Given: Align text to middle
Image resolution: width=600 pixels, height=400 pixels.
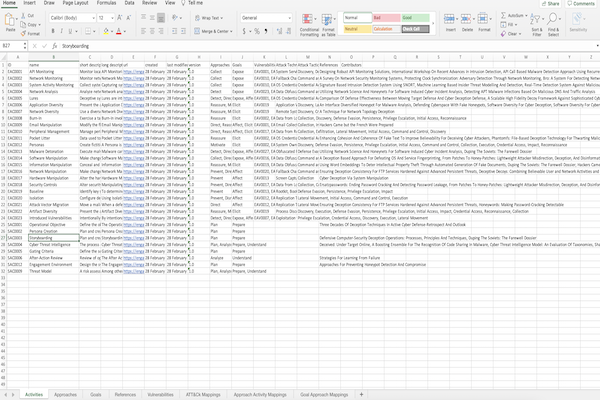Looking at the screenshot, I should tap(152, 18).
